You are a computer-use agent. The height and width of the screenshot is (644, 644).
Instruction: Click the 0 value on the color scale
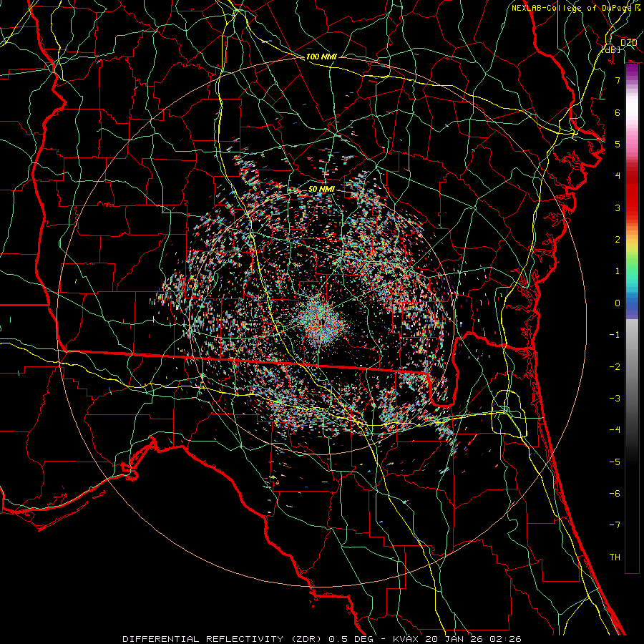coord(618,303)
